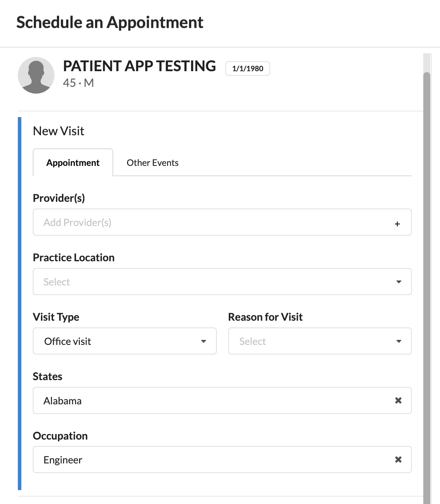The height and width of the screenshot is (504, 440).
Task: Click the Alabama text in States field
Action: pyautogui.click(x=63, y=401)
